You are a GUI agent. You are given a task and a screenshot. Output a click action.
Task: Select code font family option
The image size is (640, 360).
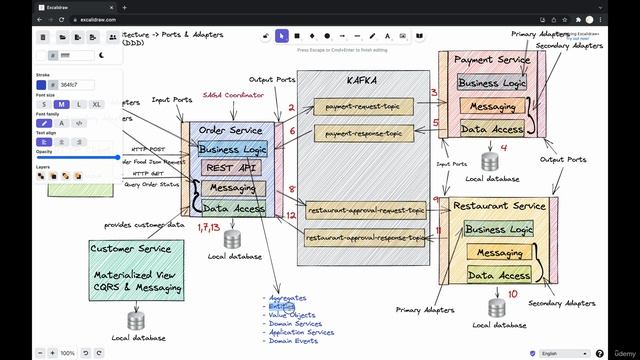tap(79, 123)
